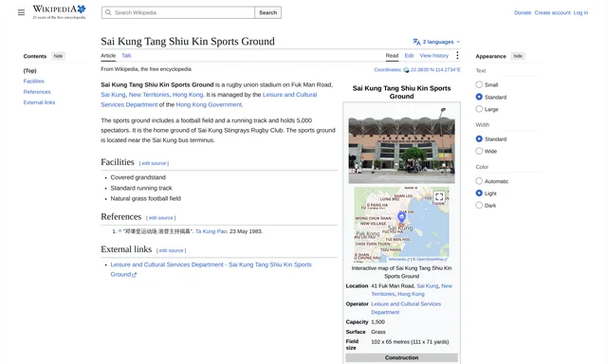The width and height of the screenshot is (607, 364).
Task: Open New Territories link in intro paragraph
Action: coord(149,95)
